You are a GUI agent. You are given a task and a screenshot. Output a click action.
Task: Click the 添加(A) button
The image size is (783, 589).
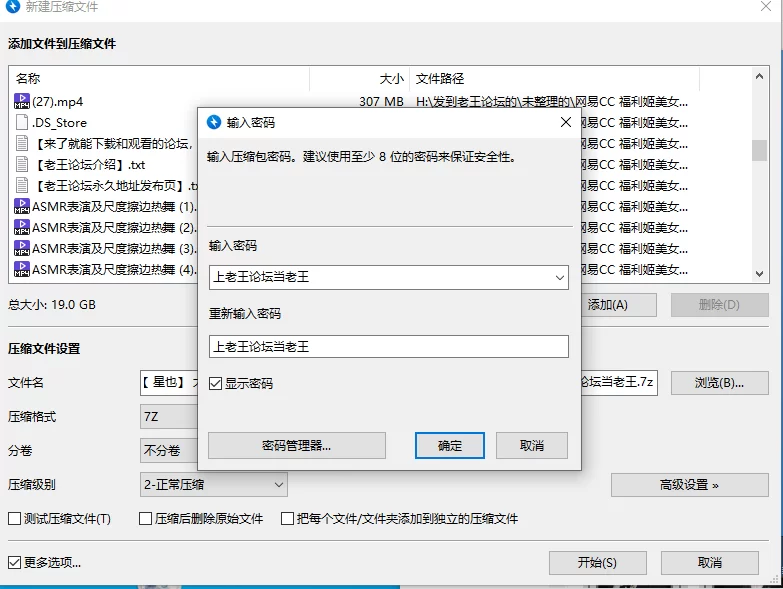619,304
